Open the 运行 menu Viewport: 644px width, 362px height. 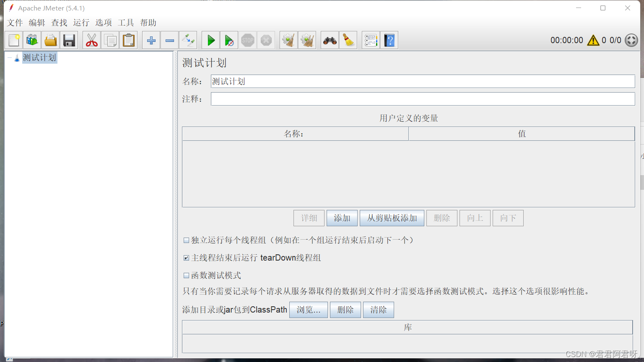pos(81,23)
